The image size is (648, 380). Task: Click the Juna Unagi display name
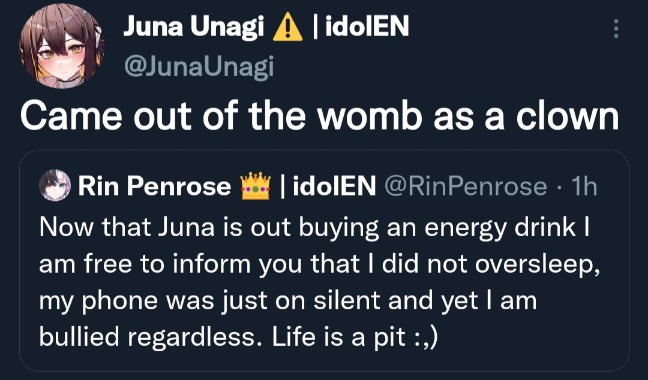click(193, 27)
